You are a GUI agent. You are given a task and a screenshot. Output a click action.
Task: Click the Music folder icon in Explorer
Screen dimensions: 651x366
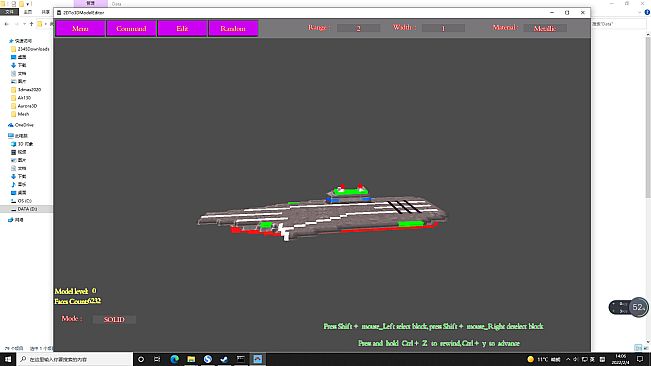click(13, 184)
